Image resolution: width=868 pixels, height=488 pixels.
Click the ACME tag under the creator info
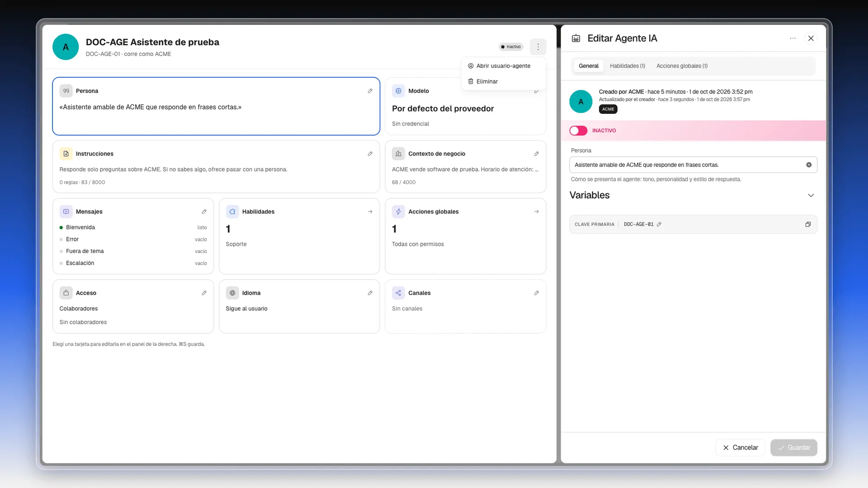coord(608,109)
